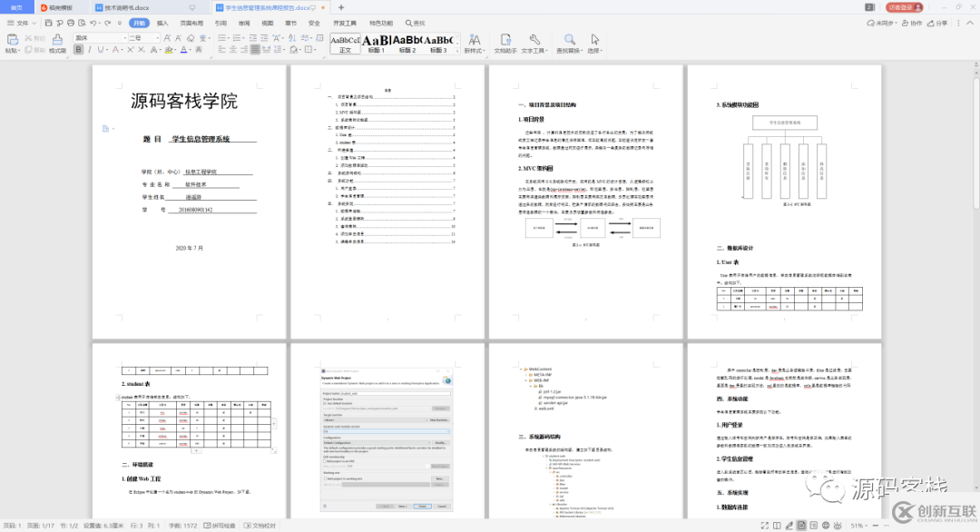
Task: Click the Undo arrow icon
Action: pos(93,23)
